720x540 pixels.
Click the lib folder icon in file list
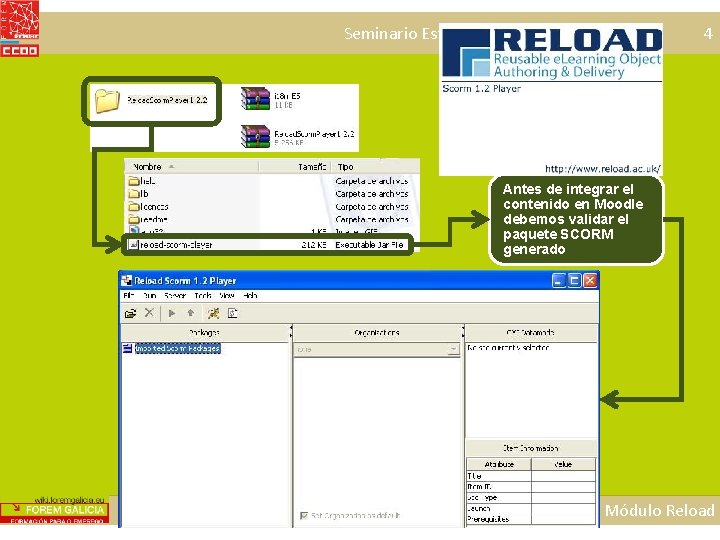click(x=134, y=194)
